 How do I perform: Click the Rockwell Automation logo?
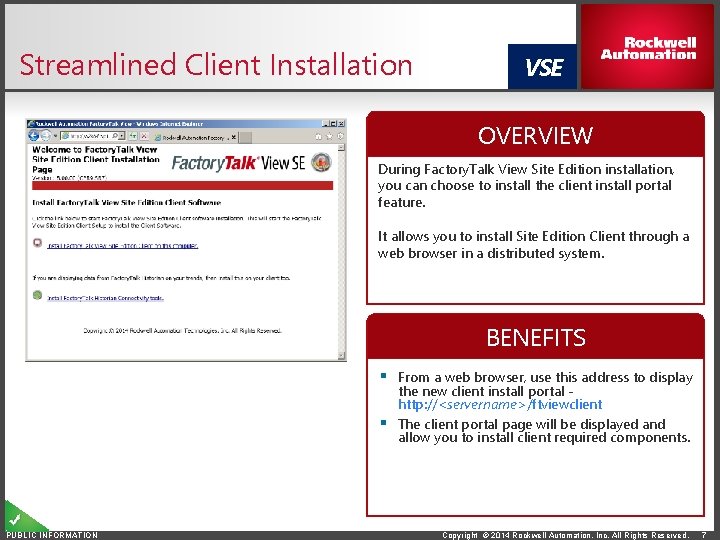[647, 47]
